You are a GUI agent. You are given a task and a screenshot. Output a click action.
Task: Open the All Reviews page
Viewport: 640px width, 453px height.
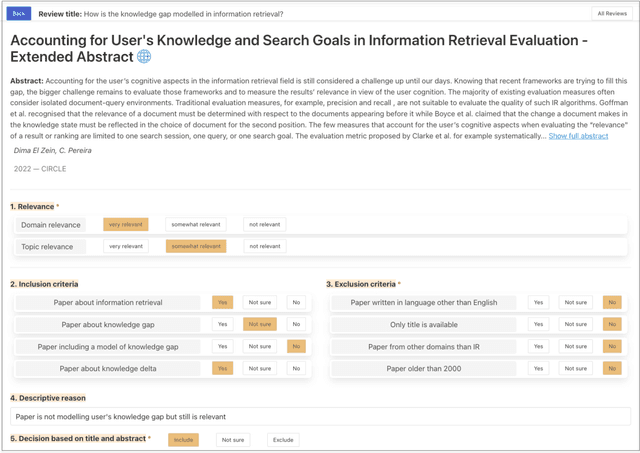(611, 14)
